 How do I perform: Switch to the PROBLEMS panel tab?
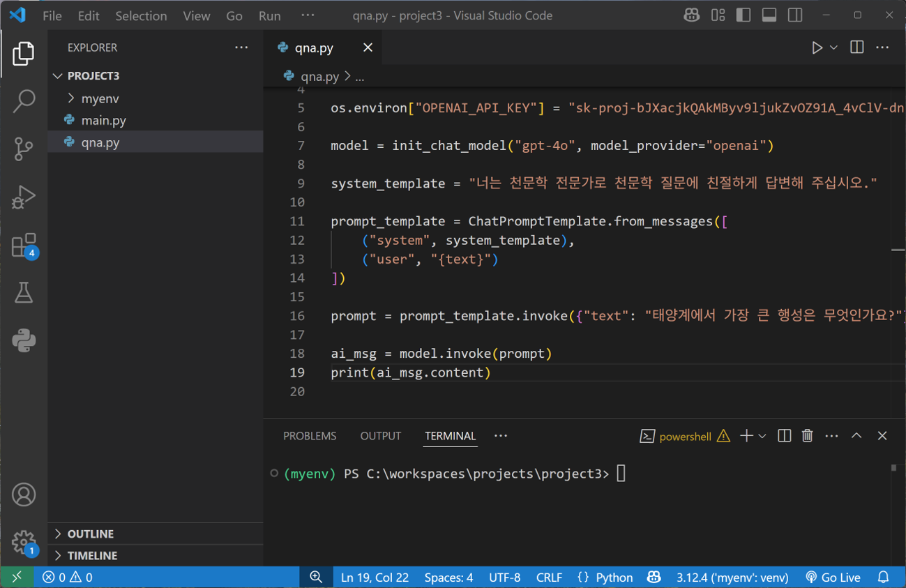(x=310, y=436)
